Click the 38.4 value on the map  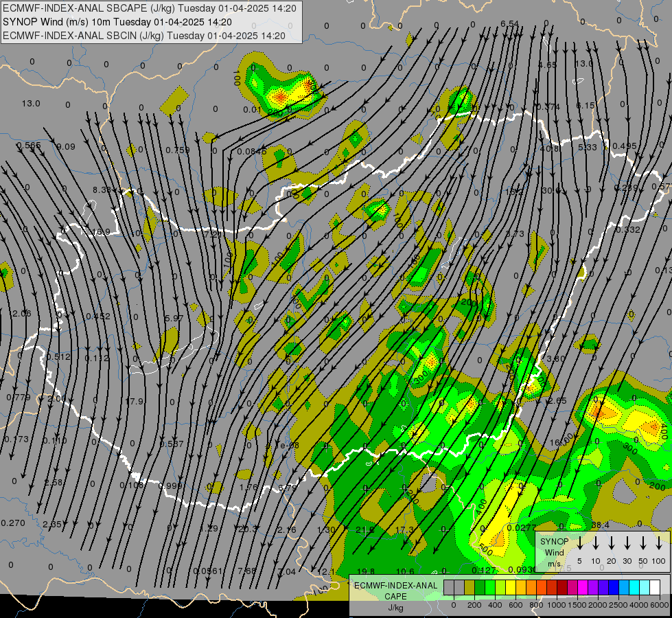(x=600, y=525)
